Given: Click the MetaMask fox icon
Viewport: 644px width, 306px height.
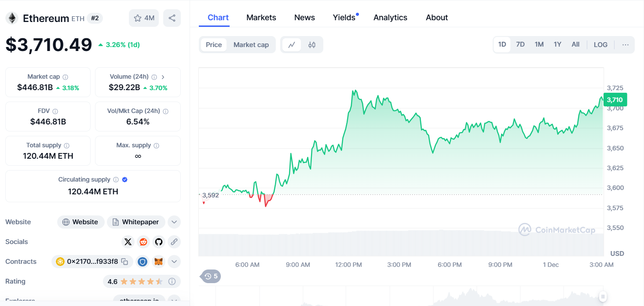Looking at the screenshot, I should 158,262.
